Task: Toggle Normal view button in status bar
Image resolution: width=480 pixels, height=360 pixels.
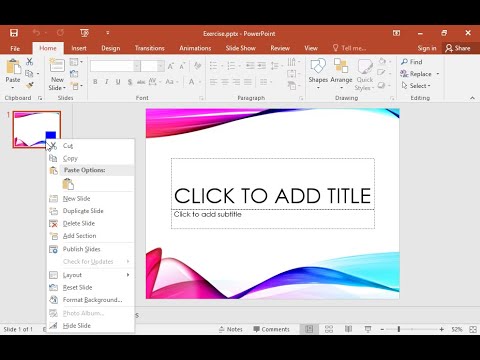Action: (x=309, y=329)
